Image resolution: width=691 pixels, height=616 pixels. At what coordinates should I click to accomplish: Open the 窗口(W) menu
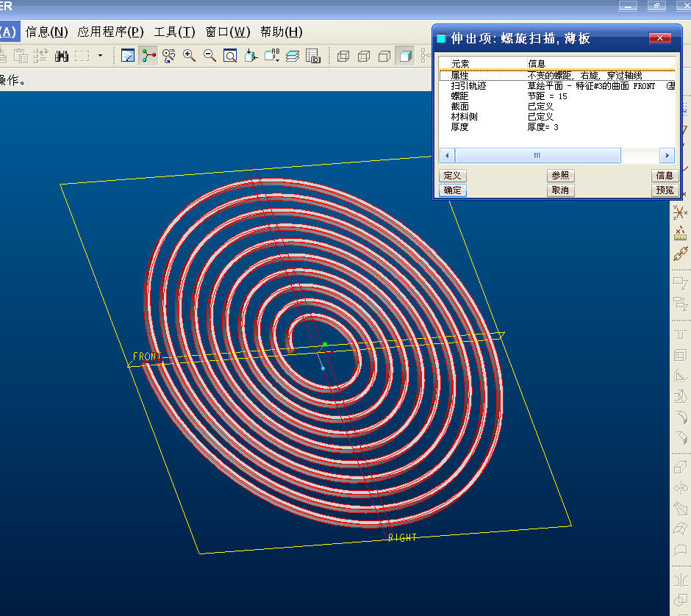pyautogui.click(x=228, y=32)
